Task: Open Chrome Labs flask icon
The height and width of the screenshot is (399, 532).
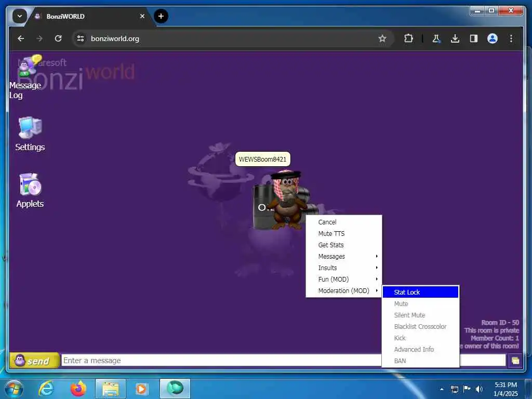Action: point(436,38)
